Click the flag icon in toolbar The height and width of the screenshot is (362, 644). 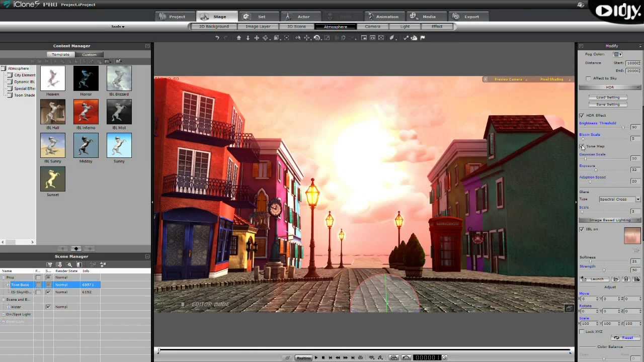tap(423, 38)
